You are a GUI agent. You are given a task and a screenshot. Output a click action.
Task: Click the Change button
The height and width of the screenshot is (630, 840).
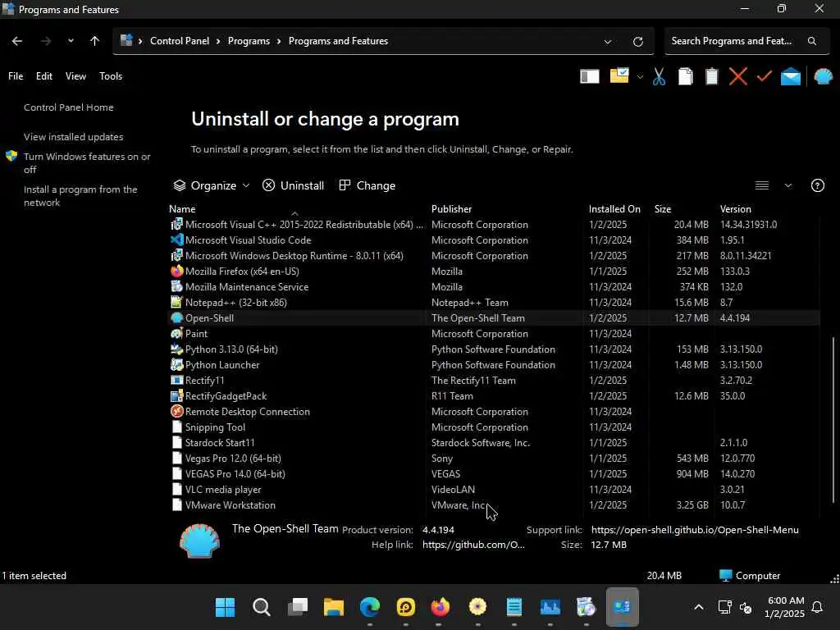(367, 185)
